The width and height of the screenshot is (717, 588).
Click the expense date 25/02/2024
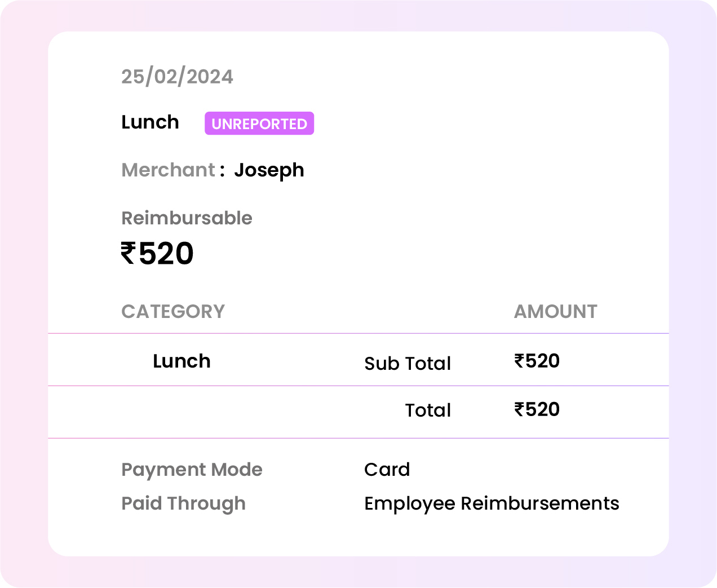177,77
